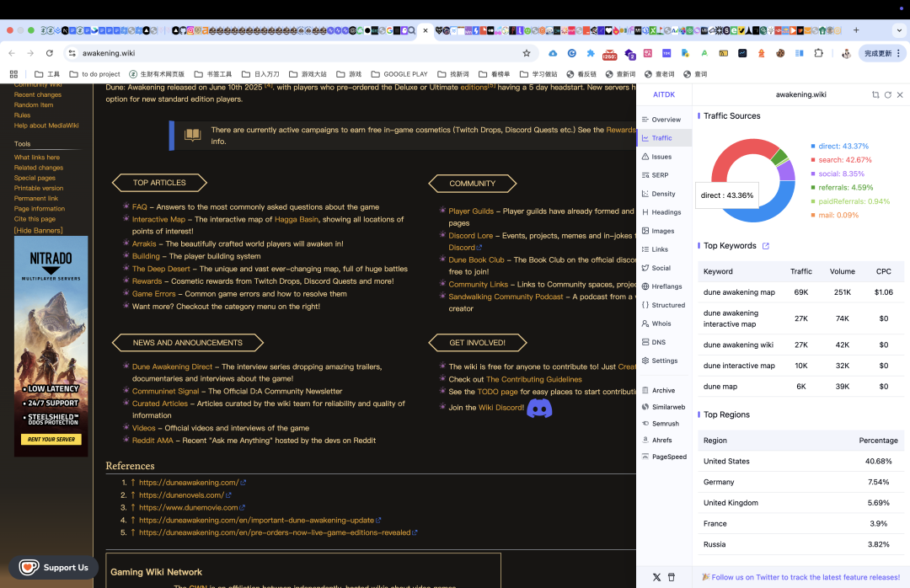This screenshot has height=588, width=910.
Task: Click the Nitrado RENT YOUR SERVER banner button
Action: [51, 440]
